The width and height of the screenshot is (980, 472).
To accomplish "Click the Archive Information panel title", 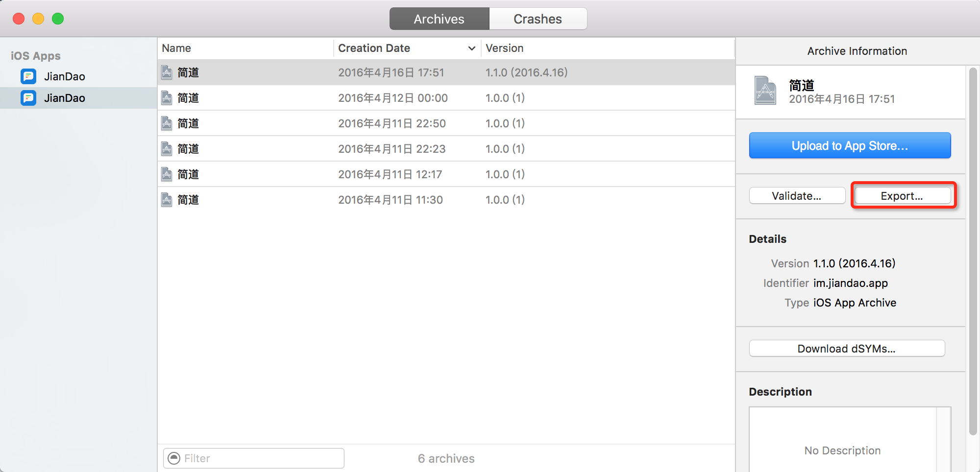I will pos(857,51).
